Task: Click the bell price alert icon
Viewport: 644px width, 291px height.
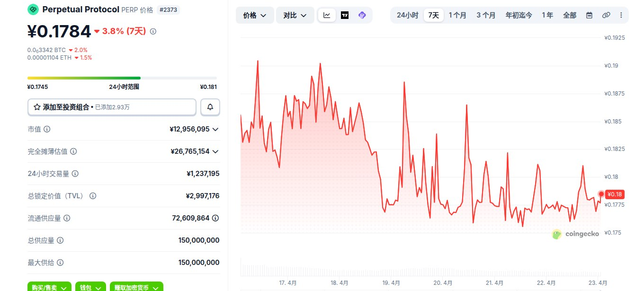Action: coord(210,107)
